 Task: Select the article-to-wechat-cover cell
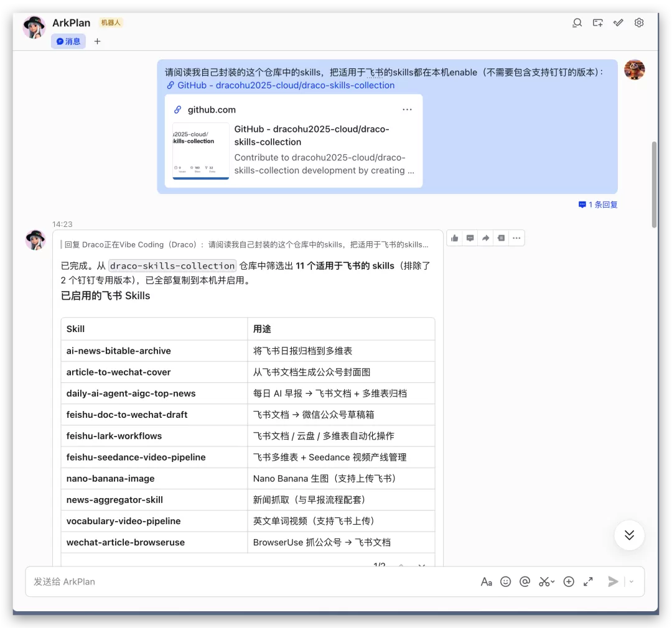[154, 372]
